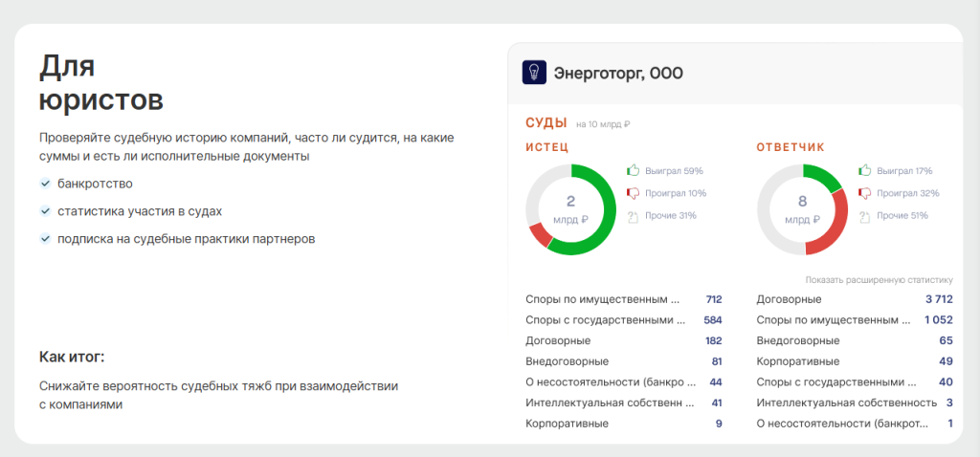Select the "ИСТЕЦ" section heading
Viewport: 980px width, 457px height.
point(546,147)
